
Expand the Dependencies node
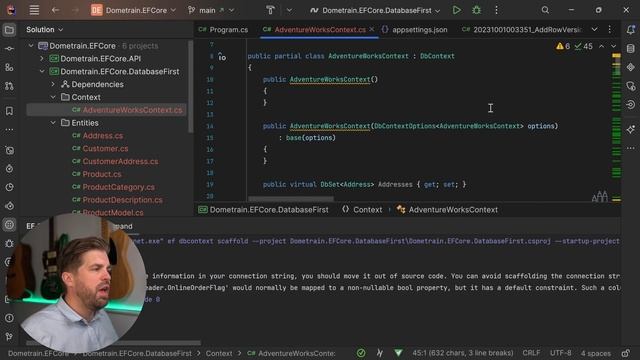(53, 84)
